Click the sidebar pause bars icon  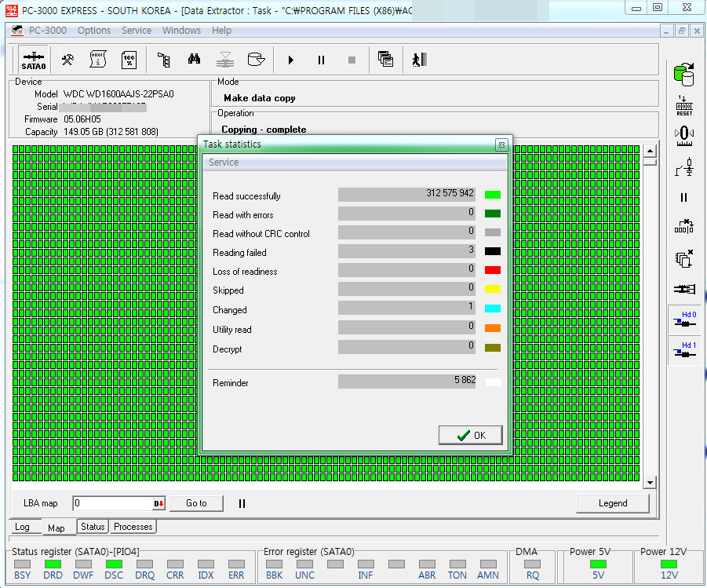click(x=684, y=197)
